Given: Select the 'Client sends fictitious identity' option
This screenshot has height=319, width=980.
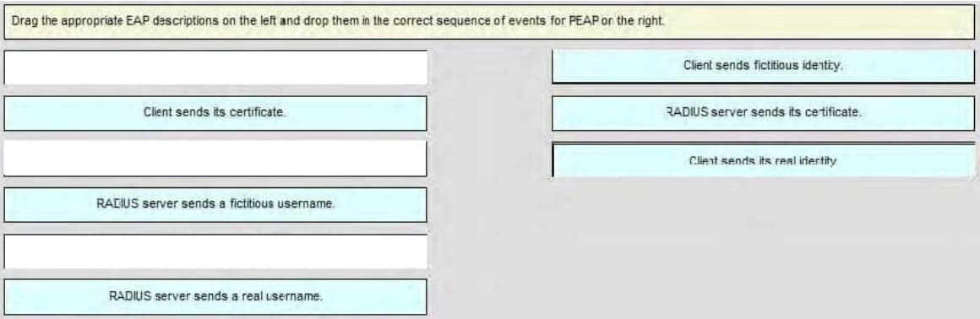Looking at the screenshot, I should pyautogui.click(x=763, y=66).
